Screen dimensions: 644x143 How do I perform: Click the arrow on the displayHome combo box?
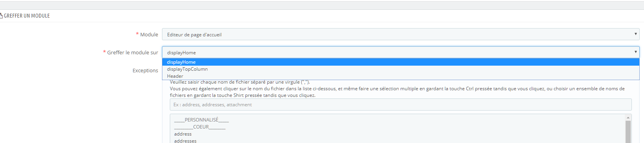pos(635,52)
